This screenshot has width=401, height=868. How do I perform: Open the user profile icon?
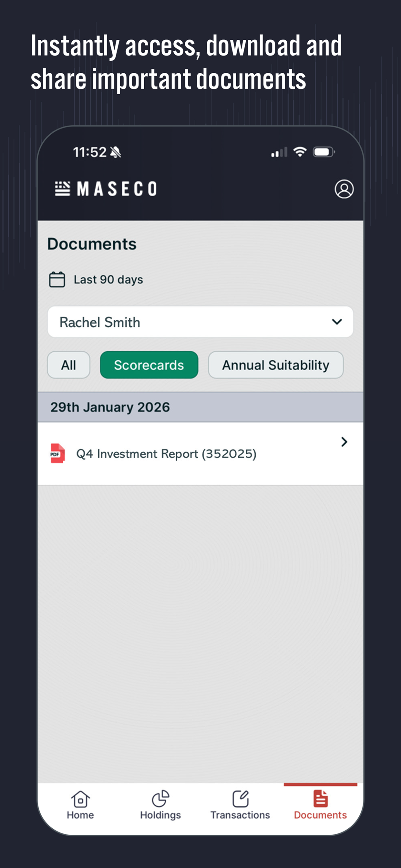[344, 189]
